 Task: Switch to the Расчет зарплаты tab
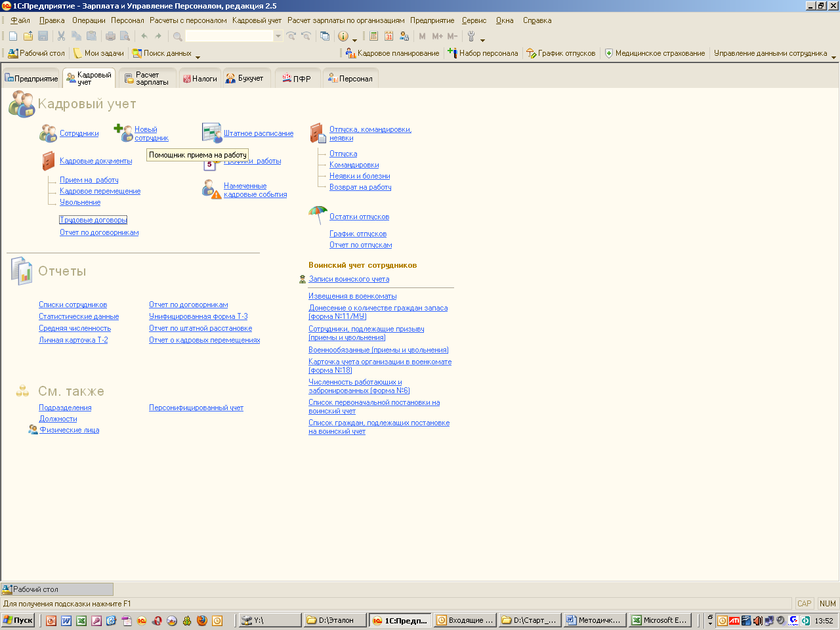click(x=147, y=78)
